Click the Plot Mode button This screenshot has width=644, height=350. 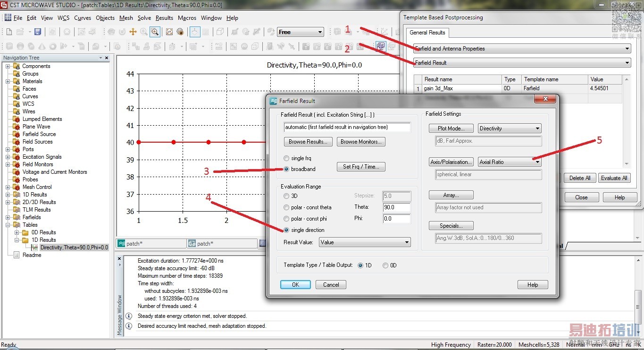point(452,128)
